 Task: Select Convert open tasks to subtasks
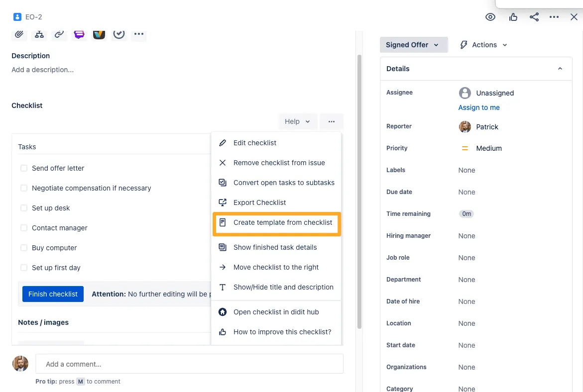pos(276,183)
